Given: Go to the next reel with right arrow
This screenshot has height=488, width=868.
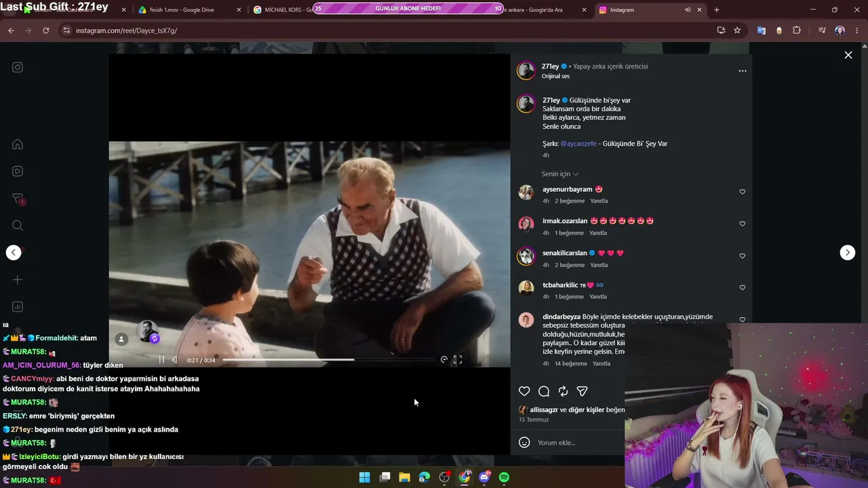Looking at the screenshot, I should [848, 253].
